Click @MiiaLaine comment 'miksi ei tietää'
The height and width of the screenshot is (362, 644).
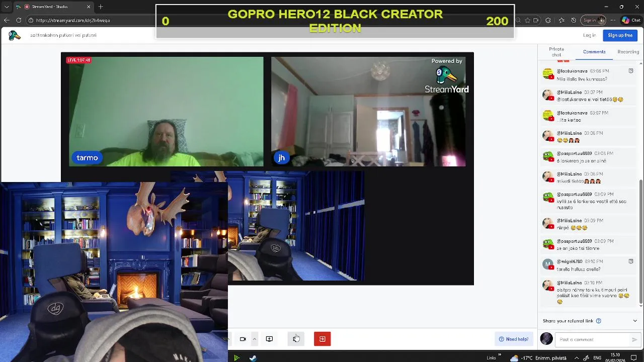coord(579,181)
